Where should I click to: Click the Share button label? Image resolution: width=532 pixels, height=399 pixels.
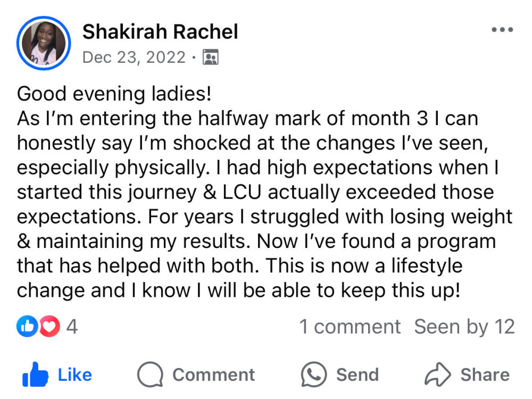click(x=485, y=375)
